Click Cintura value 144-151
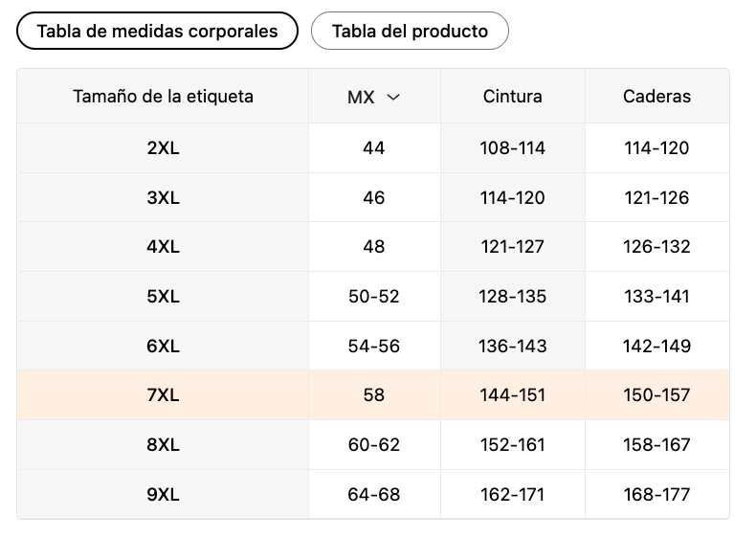 [512, 395]
